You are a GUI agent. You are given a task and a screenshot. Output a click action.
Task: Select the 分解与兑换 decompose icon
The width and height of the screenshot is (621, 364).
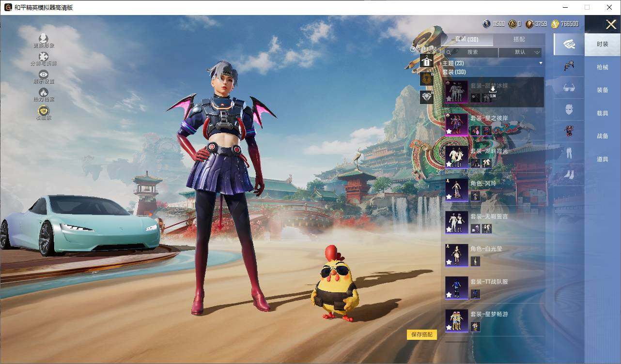pos(43,56)
